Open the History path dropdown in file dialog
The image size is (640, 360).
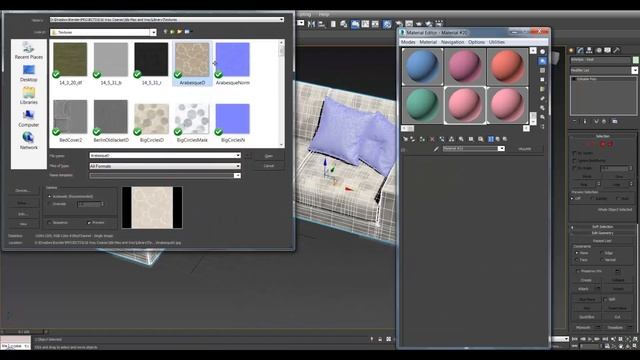(x=282, y=20)
